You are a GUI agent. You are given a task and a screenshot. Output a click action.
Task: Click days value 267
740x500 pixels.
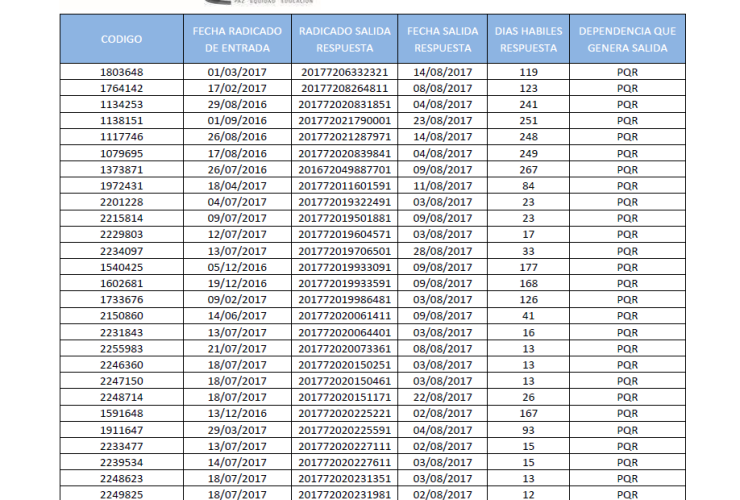pos(528,169)
